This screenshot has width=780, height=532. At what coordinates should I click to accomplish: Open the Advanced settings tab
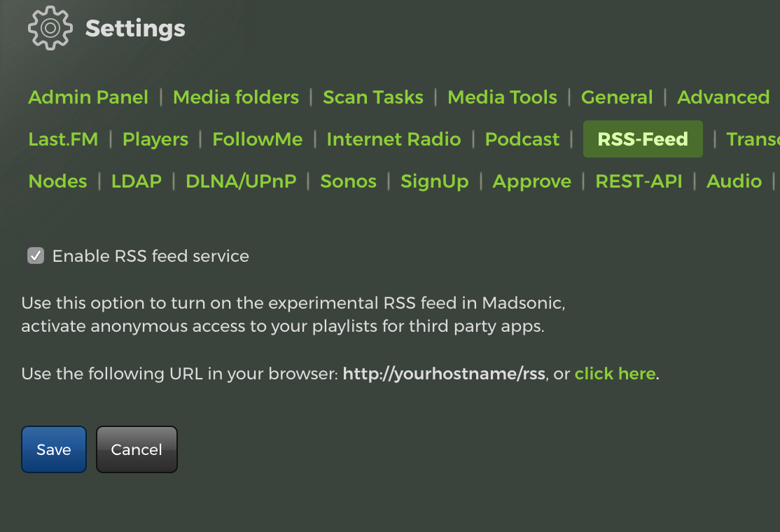point(723,97)
